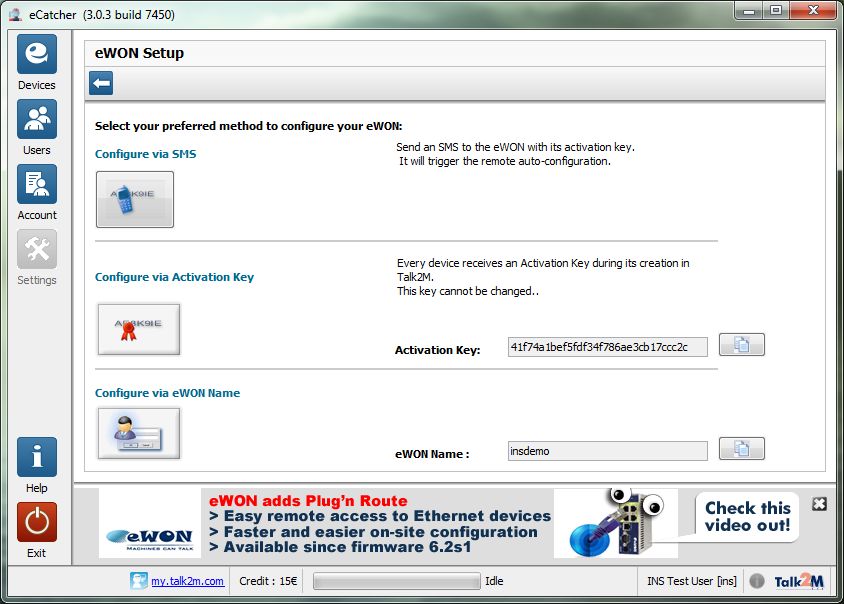Click the Activation Key ribbon seal button

click(x=139, y=329)
